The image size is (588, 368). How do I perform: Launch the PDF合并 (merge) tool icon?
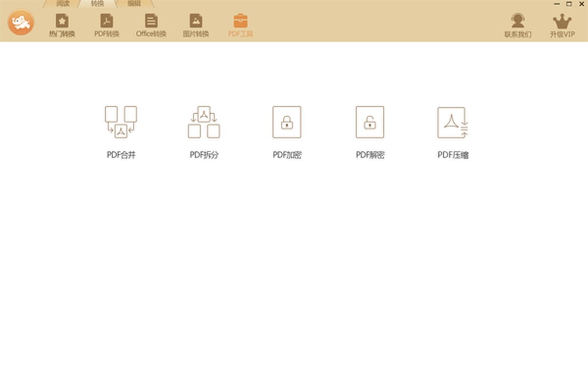tap(121, 122)
